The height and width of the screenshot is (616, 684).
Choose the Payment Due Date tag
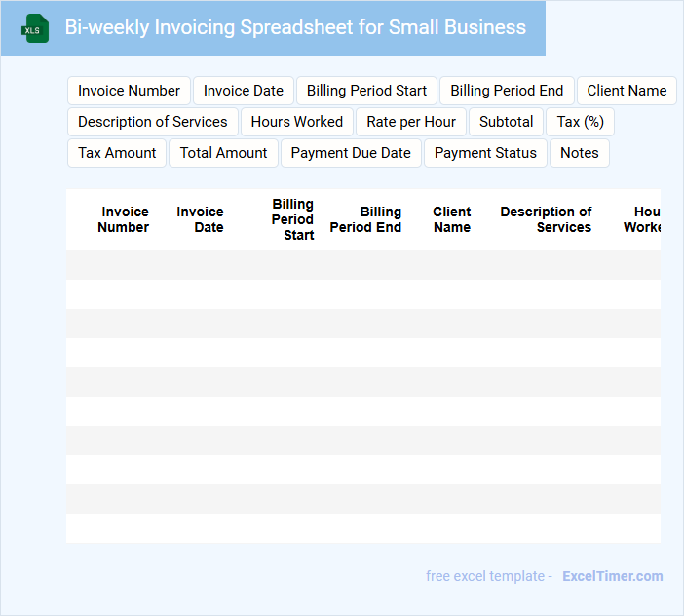click(351, 153)
